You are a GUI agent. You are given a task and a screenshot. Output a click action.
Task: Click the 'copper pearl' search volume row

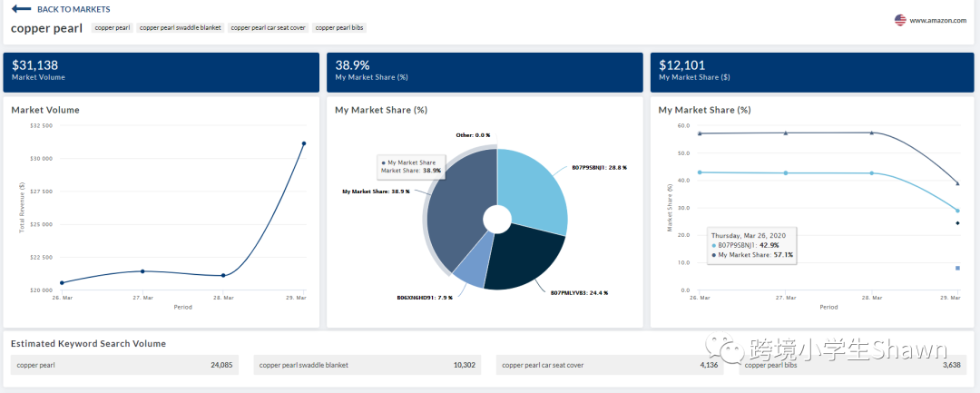tap(125, 365)
